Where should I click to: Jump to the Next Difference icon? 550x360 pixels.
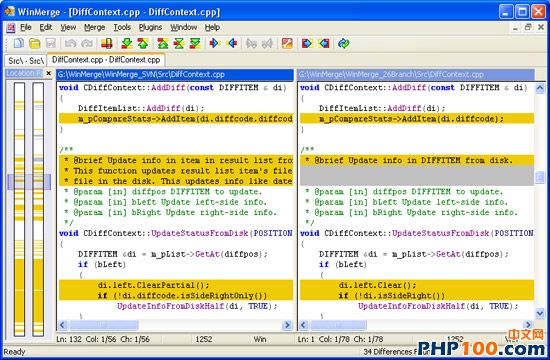point(126,44)
